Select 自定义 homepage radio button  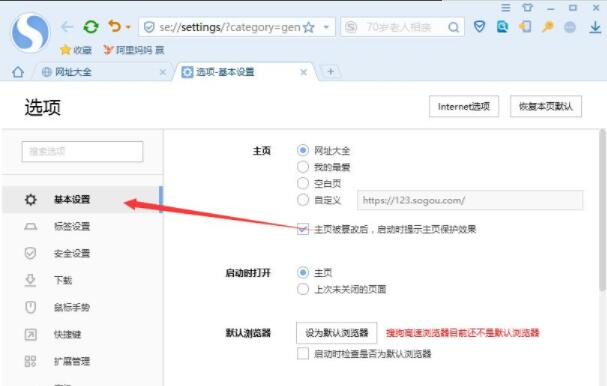(x=303, y=200)
